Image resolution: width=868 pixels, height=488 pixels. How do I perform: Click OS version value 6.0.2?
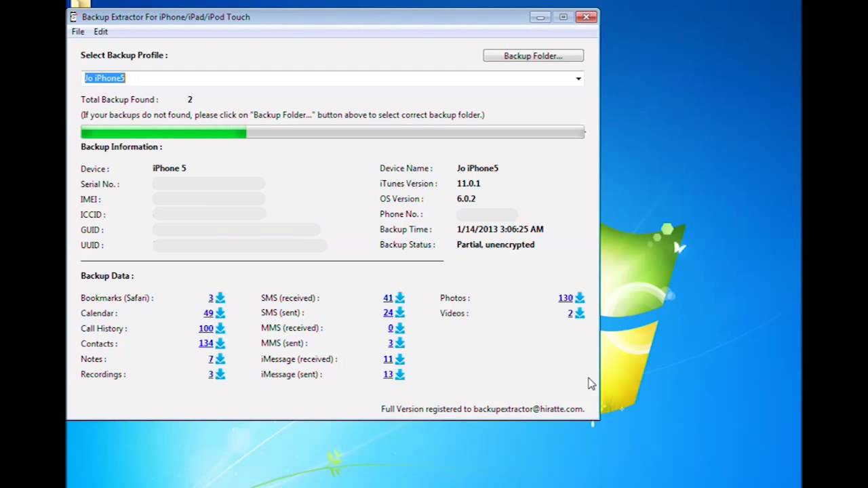coord(466,199)
